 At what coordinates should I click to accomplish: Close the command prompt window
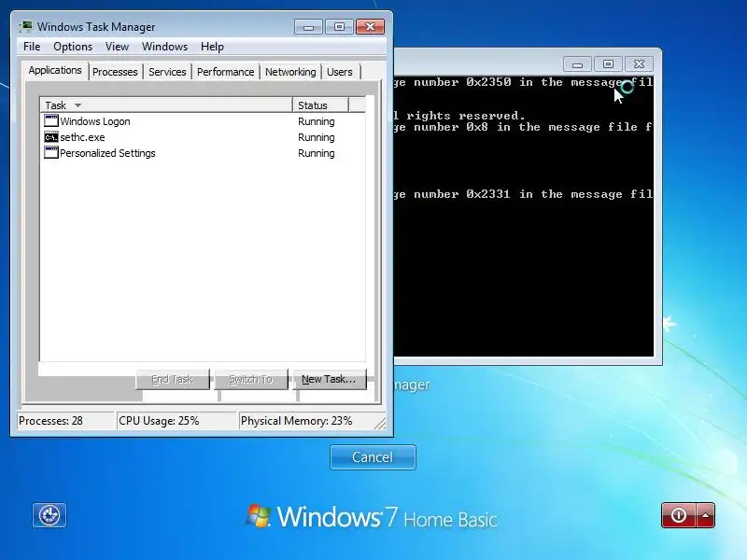coord(639,64)
